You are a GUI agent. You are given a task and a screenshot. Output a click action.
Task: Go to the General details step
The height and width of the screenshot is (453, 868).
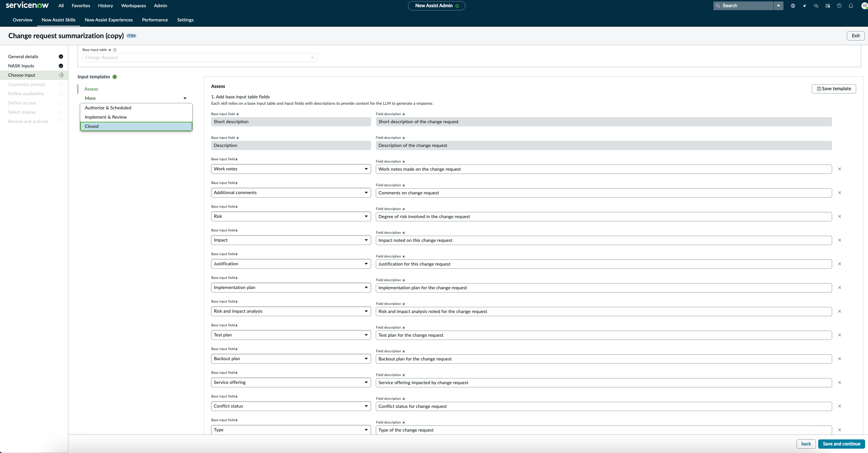(23, 56)
